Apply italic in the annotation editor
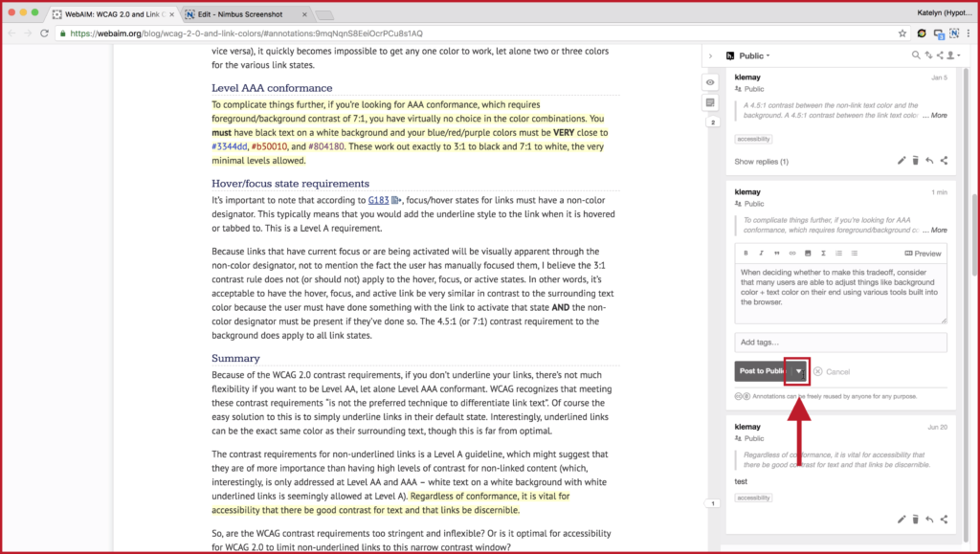The width and height of the screenshot is (980, 554). (x=761, y=254)
